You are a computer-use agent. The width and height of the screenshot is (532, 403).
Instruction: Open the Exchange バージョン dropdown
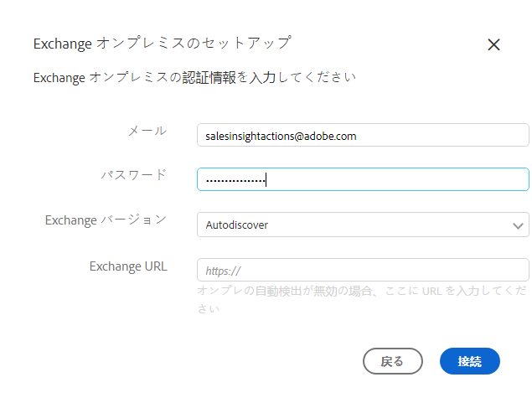click(362, 225)
